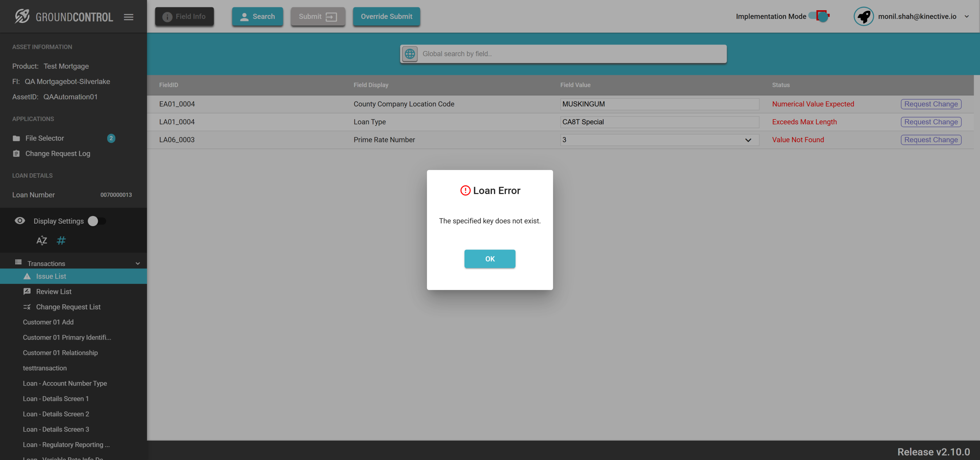This screenshot has width=980, height=460.
Task: Toggle the Display Settings switch
Action: [97, 221]
